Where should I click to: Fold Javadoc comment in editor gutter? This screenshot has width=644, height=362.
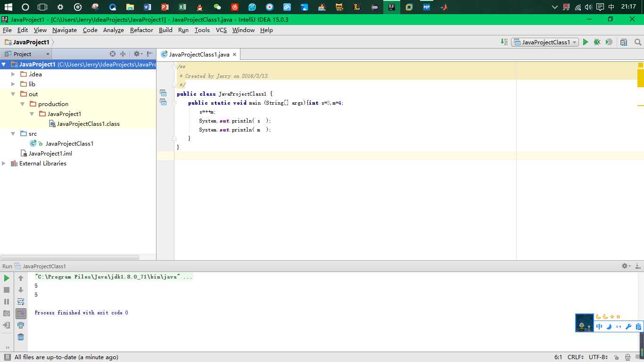174,67
